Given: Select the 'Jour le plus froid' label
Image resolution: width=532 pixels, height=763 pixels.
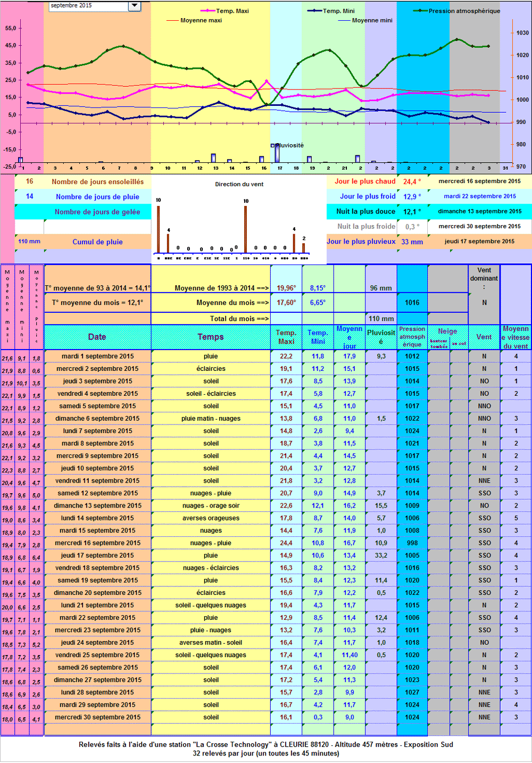Looking at the screenshot, I should (x=368, y=196).
